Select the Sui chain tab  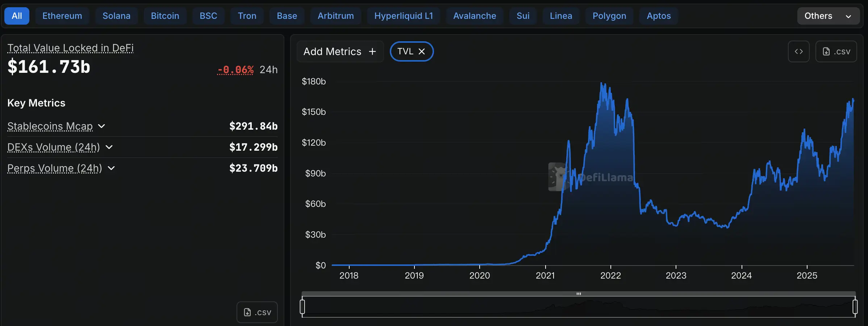(x=523, y=16)
